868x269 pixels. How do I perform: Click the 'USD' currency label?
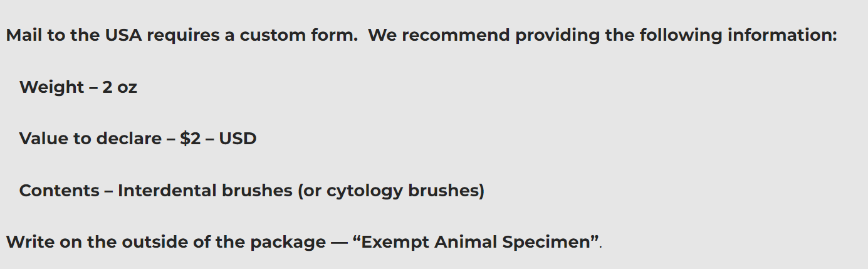238,138
